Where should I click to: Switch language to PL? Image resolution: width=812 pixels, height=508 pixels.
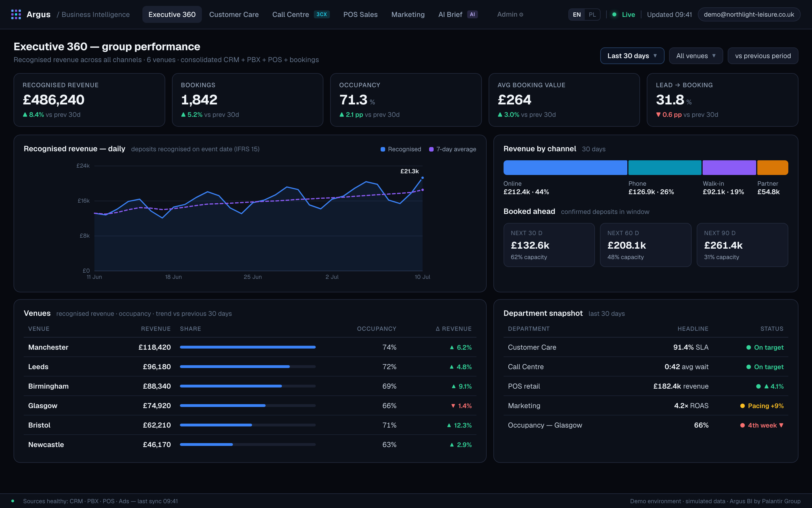click(592, 14)
